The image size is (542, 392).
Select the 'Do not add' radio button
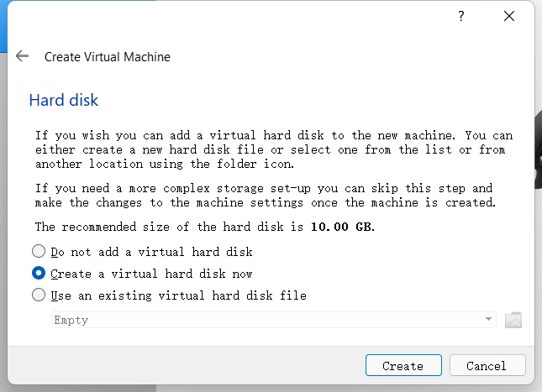[39, 251]
